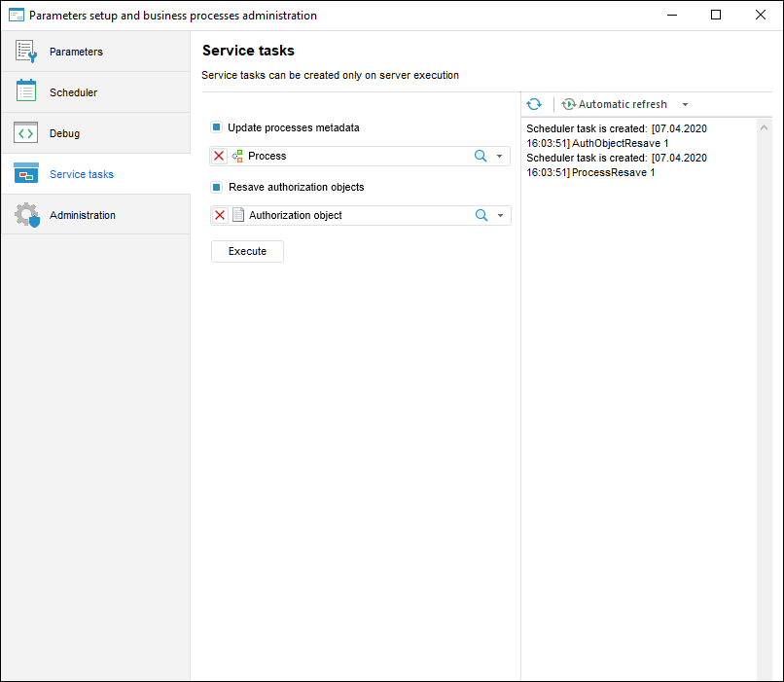Viewport: 784px width, 682px height.
Task: Click the Automatic refresh icon
Action: click(x=569, y=104)
